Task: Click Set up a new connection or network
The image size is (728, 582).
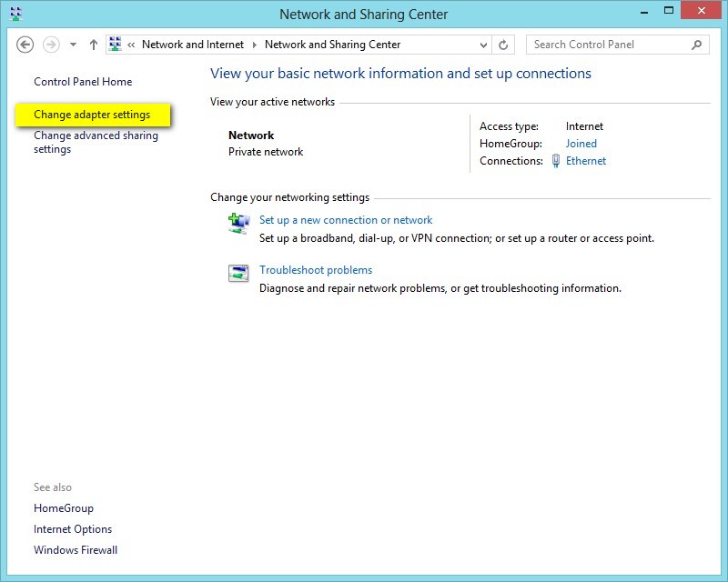Action: tap(346, 220)
